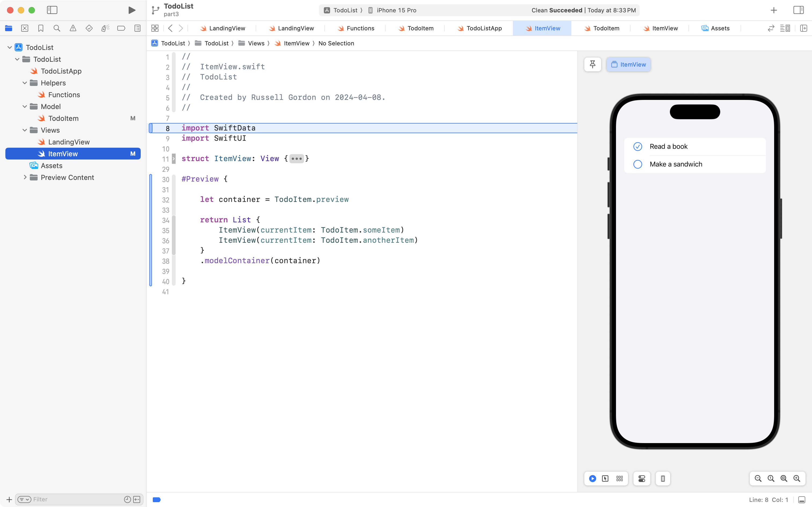812x507 pixels.
Task: Expand the Preview Content folder
Action: tap(25, 178)
